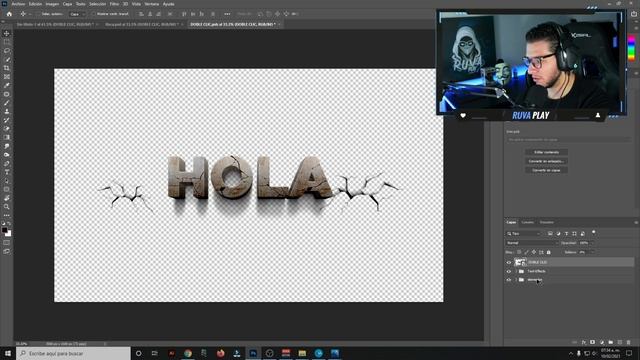Hide the DOBLE CLIC smart object layer
The height and width of the screenshot is (360, 640).
pos(509,262)
